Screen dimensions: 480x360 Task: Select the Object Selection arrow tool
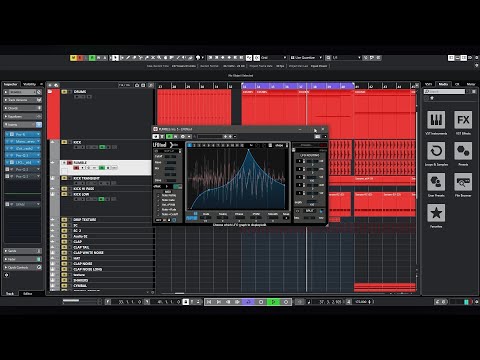coord(115,58)
